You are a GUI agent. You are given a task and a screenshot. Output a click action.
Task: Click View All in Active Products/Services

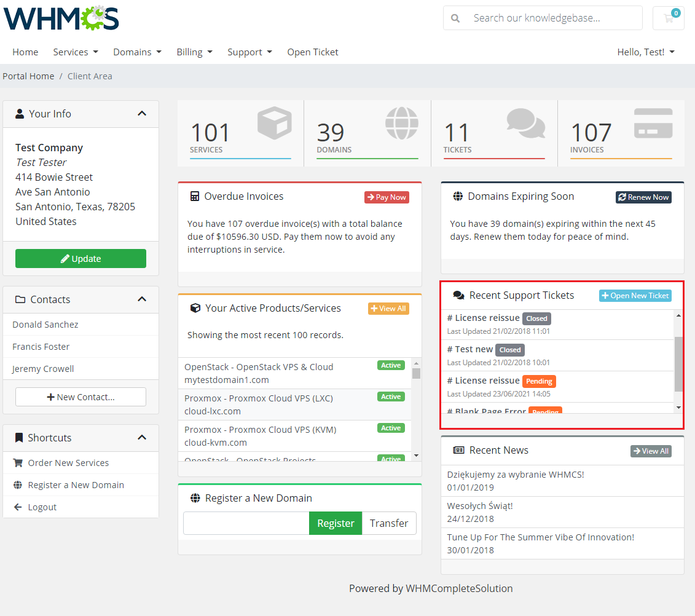click(388, 308)
